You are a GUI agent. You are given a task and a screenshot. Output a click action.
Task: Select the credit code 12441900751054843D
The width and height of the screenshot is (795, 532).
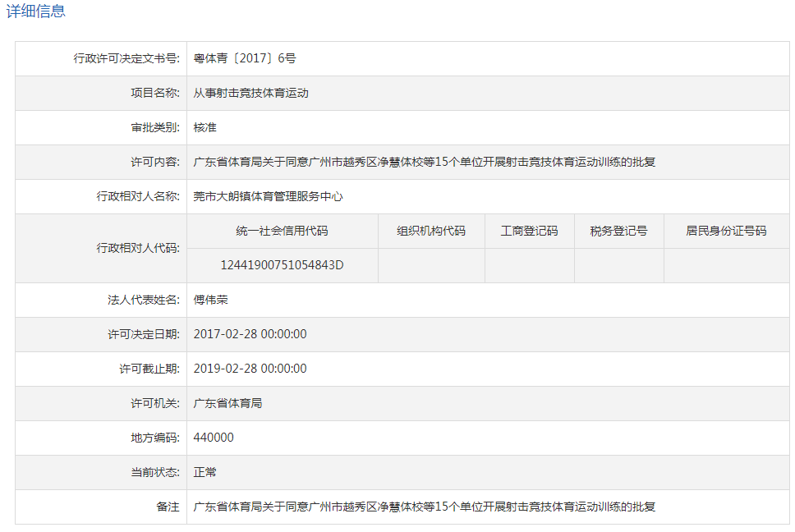(x=282, y=265)
